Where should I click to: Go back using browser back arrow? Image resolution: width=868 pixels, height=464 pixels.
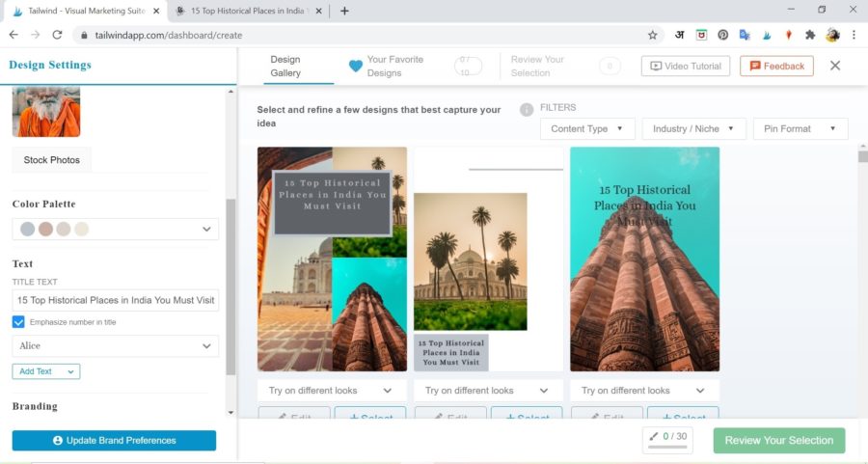pos(14,35)
